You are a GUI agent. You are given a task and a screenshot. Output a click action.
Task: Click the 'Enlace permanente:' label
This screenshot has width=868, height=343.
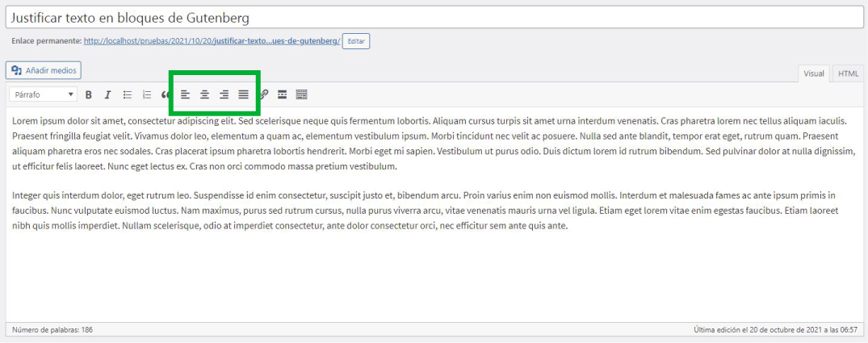(47, 41)
